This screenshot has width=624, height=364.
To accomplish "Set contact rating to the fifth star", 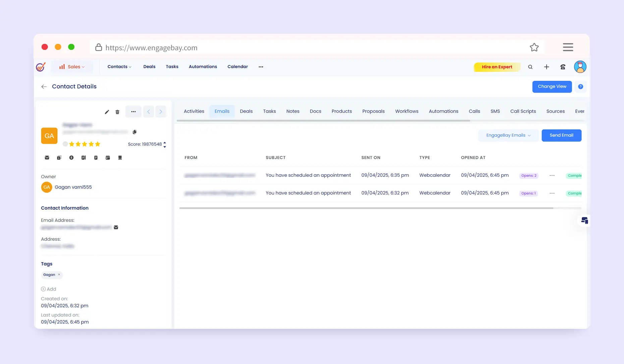I will click(x=98, y=144).
